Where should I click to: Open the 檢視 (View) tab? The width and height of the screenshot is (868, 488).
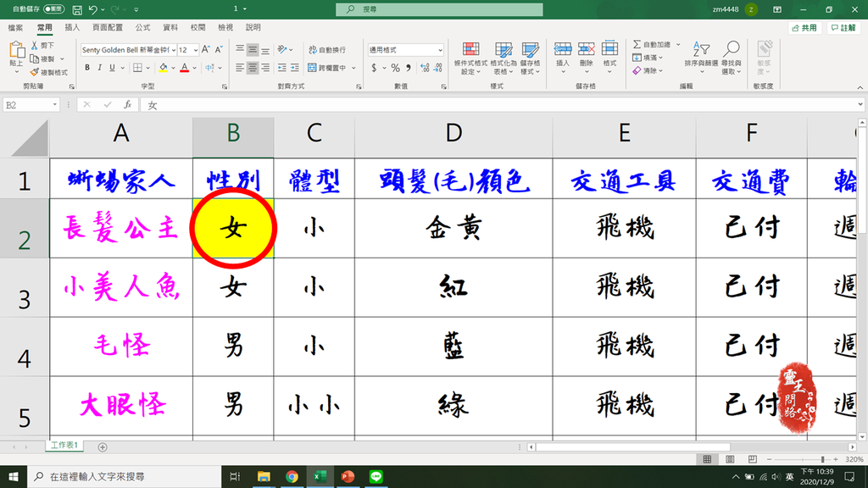(x=225, y=27)
